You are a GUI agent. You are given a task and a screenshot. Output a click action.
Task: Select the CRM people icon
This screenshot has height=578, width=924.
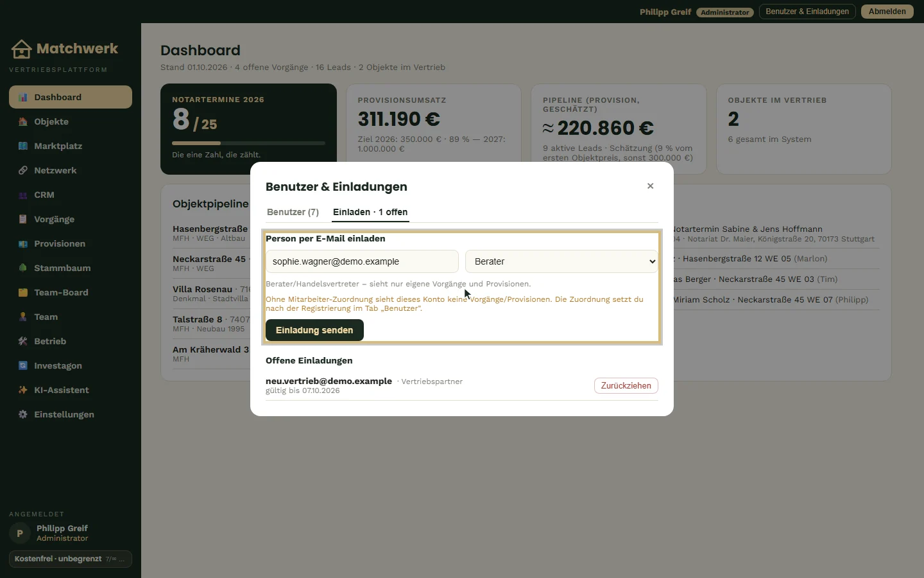tap(23, 195)
